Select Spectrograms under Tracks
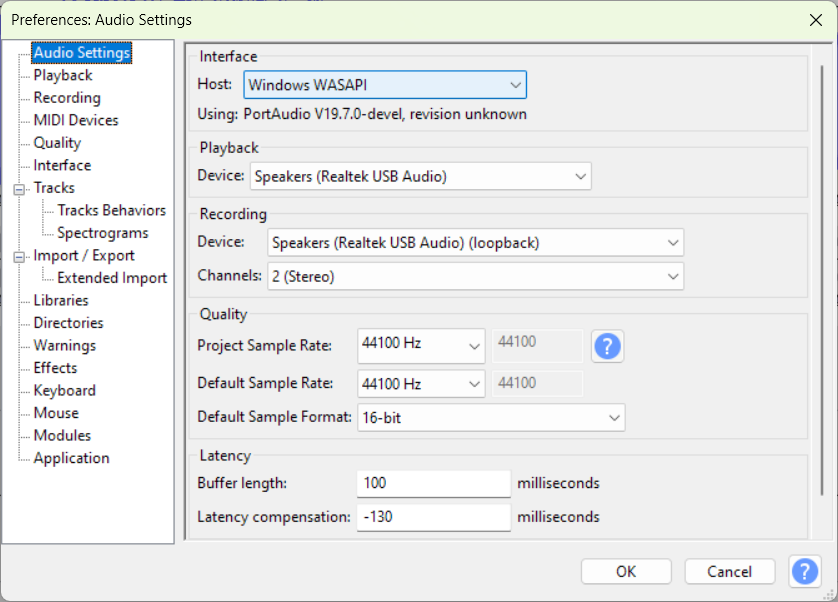 pos(103,233)
